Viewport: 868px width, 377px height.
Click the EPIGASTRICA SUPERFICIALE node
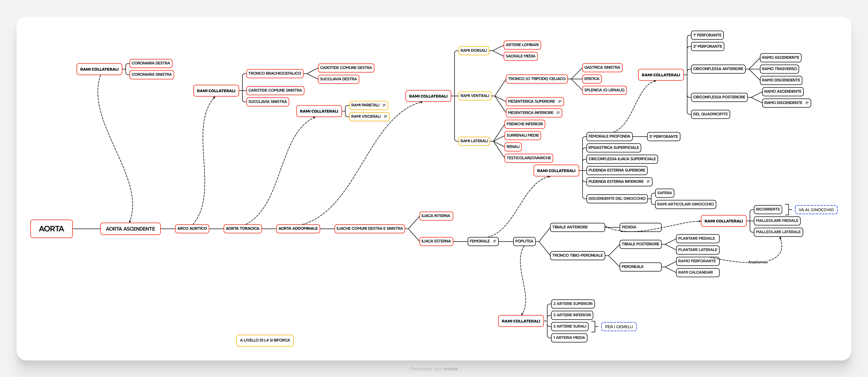tap(614, 148)
